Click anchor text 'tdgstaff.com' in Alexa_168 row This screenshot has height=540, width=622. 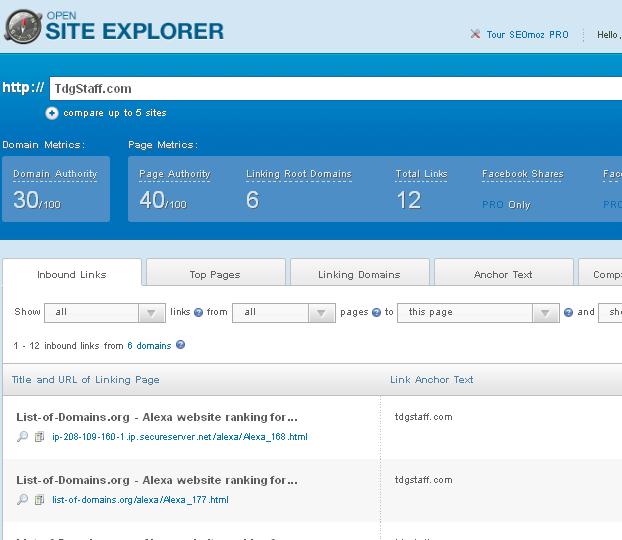(423, 417)
